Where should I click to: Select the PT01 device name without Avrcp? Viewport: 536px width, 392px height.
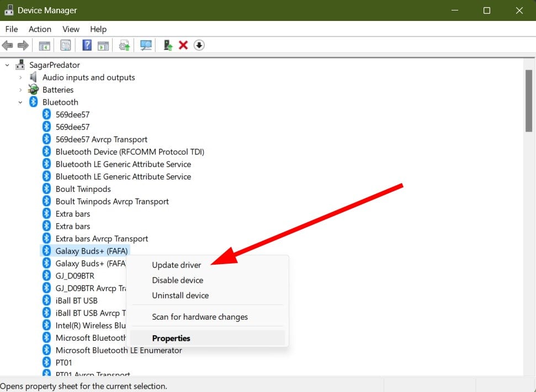pyautogui.click(x=63, y=363)
